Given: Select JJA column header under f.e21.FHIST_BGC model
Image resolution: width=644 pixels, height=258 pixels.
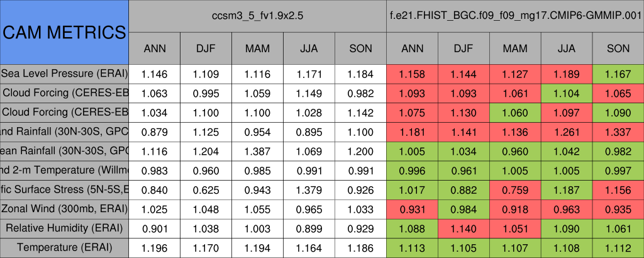Looking at the screenshot, I should (567, 48).
